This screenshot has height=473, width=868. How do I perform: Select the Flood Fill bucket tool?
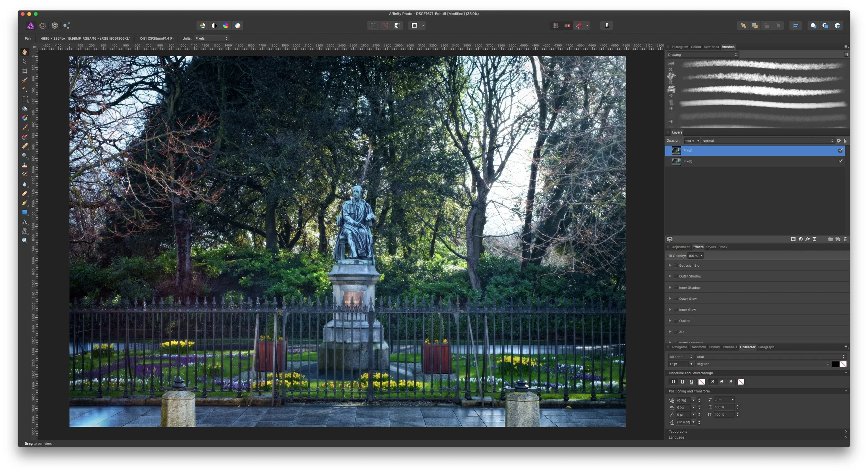point(25,109)
